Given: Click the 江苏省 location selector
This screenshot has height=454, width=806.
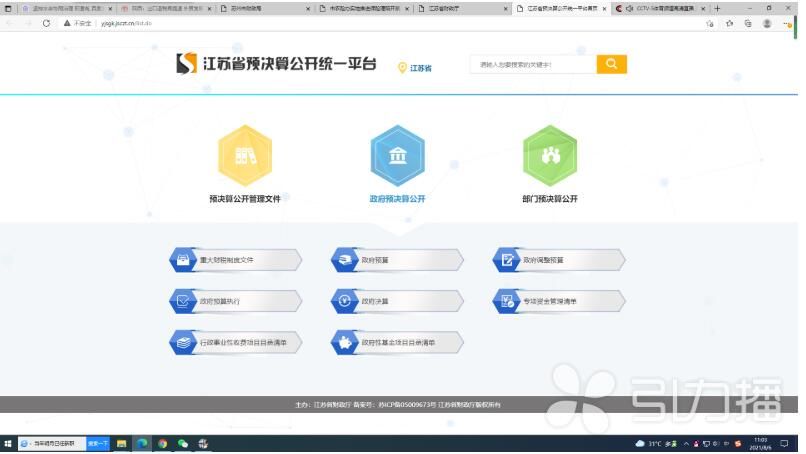Looking at the screenshot, I should [415, 68].
